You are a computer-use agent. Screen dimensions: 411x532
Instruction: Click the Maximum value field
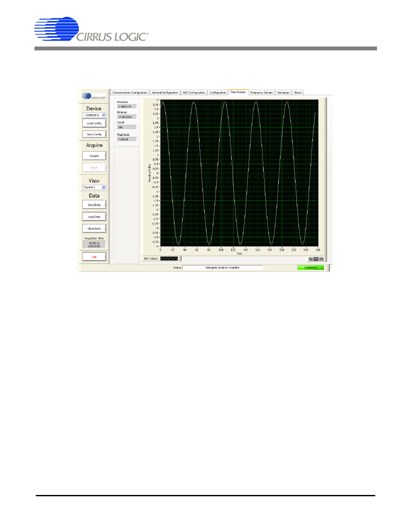coord(127,106)
